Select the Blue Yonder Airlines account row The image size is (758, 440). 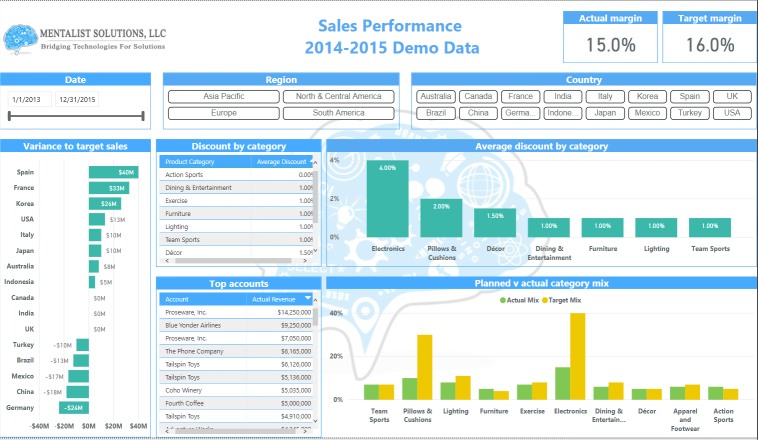(198, 325)
